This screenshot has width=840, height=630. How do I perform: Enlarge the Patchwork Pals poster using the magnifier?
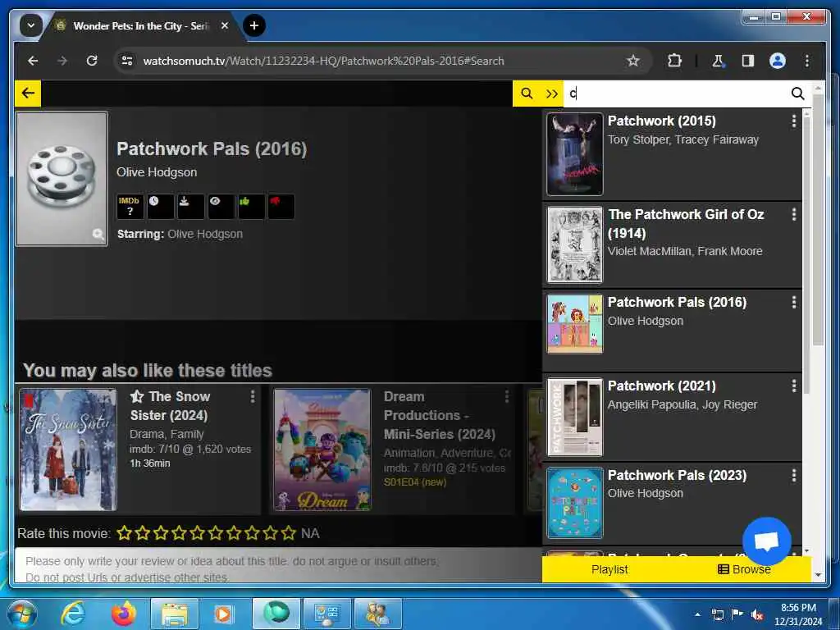(x=98, y=234)
